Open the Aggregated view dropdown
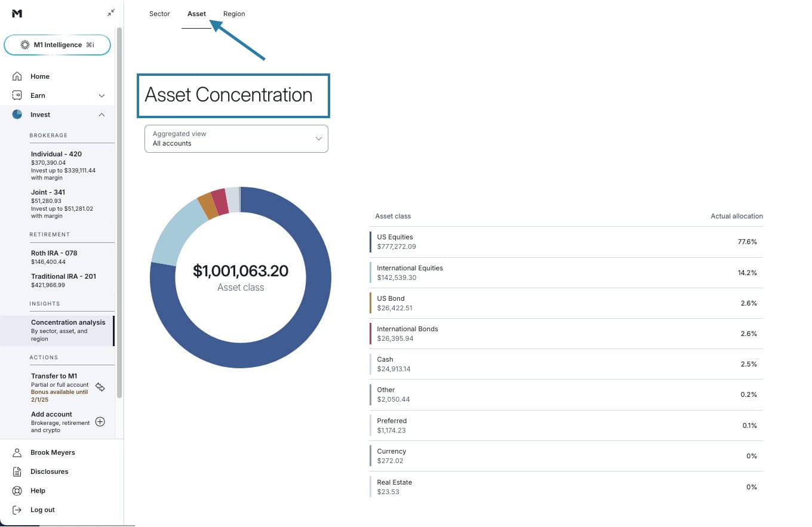This screenshot has width=812, height=527. tap(236, 138)
